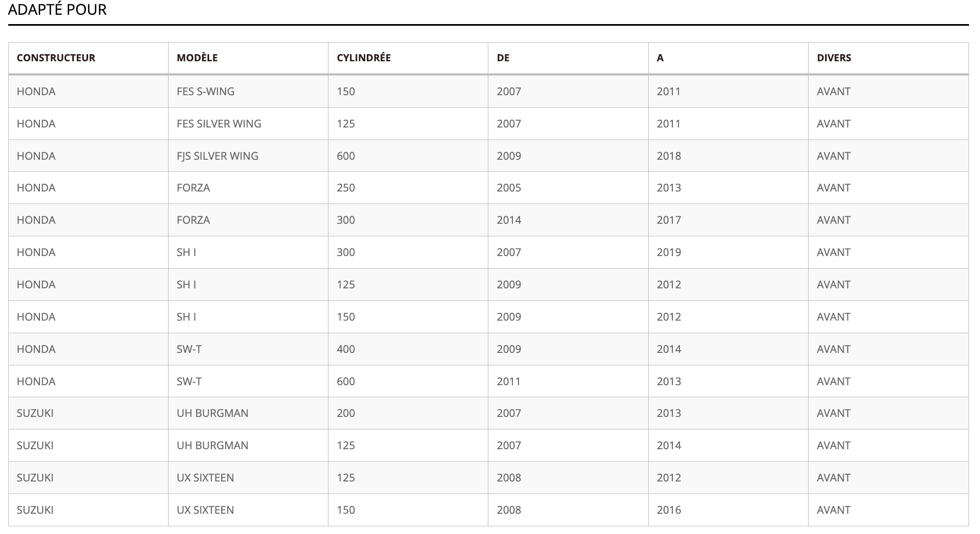Viewport: 980px width, 534px height.
Task: Click the 2017 end-year cell
Action: (x=669, y=220)
